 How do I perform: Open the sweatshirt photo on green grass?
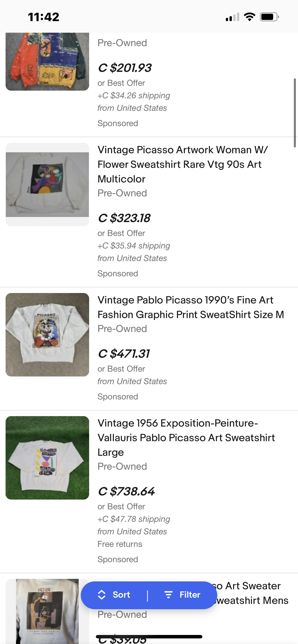click(47, 458)
